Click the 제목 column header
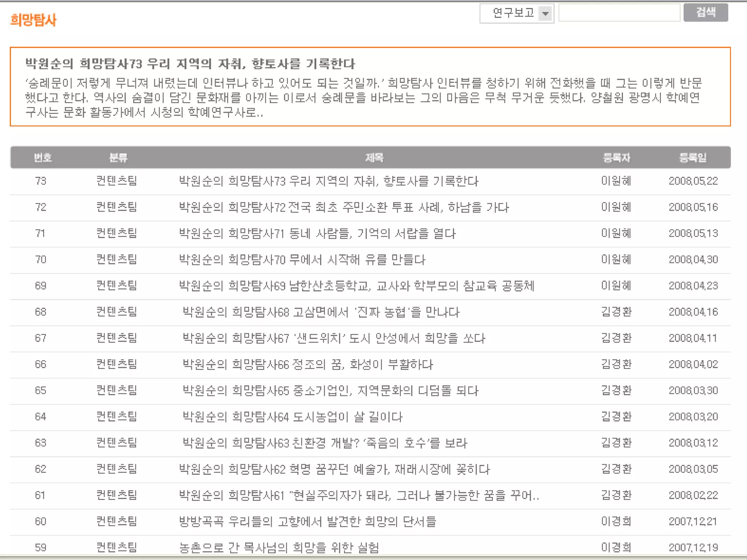Image resolution: width=747 pixels, height=560 pixels. tap(374, 158)
